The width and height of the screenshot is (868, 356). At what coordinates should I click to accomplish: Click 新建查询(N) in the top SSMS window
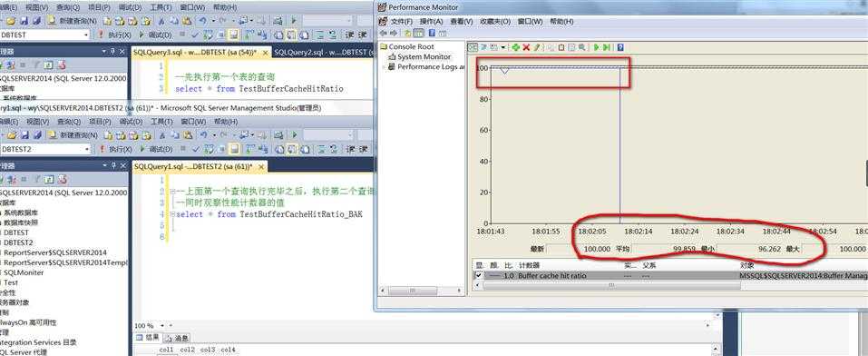tap(73, 21)
